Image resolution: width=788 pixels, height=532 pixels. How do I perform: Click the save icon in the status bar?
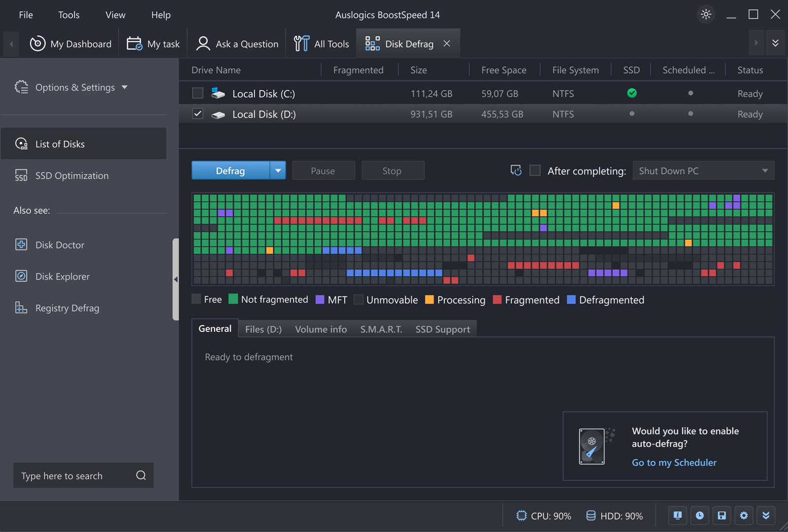pos(722,515)
